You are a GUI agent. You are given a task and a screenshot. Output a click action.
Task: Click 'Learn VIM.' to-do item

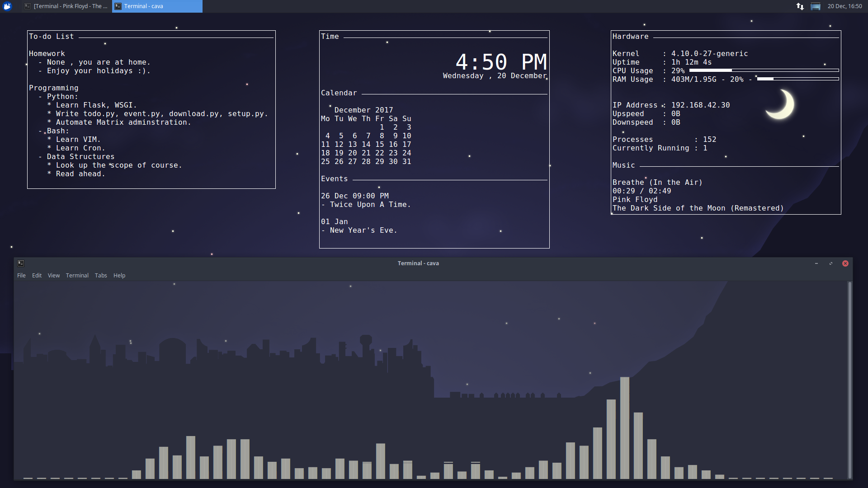point(78,140)
